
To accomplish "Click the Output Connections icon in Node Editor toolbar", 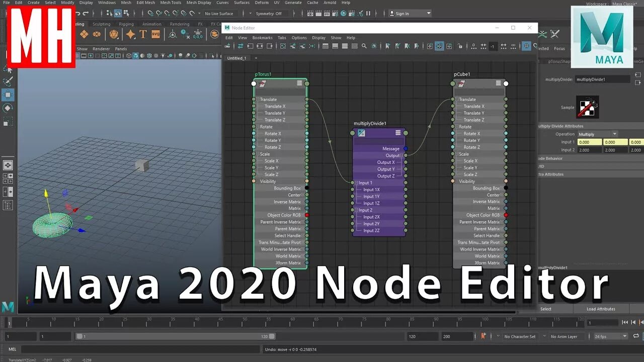I will [x=270, y=46].
